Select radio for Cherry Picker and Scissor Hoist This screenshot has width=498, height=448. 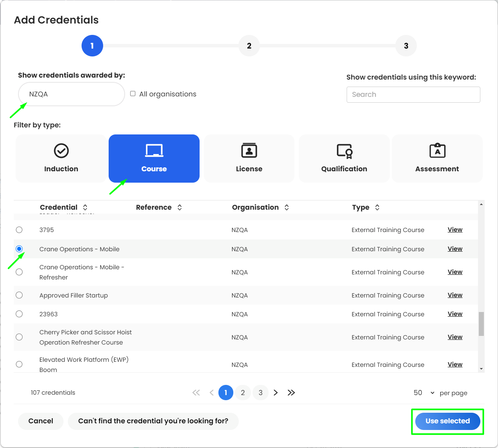19,337
